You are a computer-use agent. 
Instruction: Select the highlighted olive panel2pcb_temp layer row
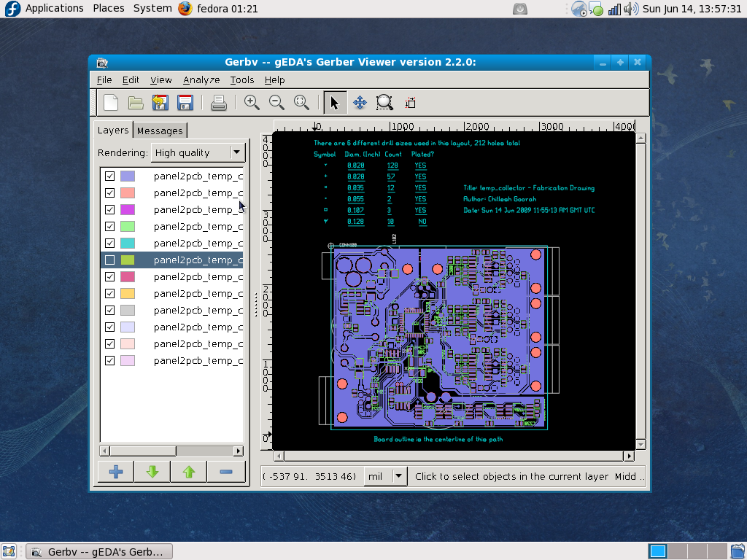pyautogui.click(x=172, y=260)
